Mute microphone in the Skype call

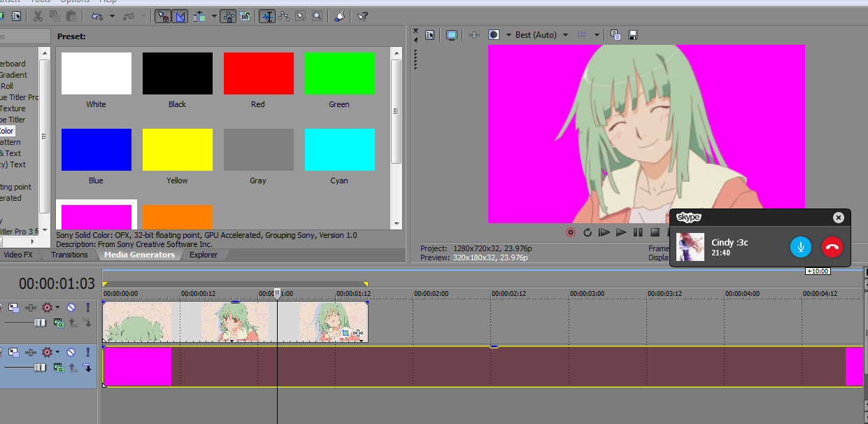pos(801,246)
